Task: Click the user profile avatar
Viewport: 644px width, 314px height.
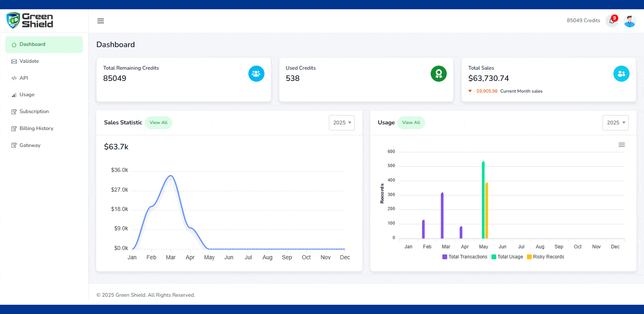Action: point(630,21)
